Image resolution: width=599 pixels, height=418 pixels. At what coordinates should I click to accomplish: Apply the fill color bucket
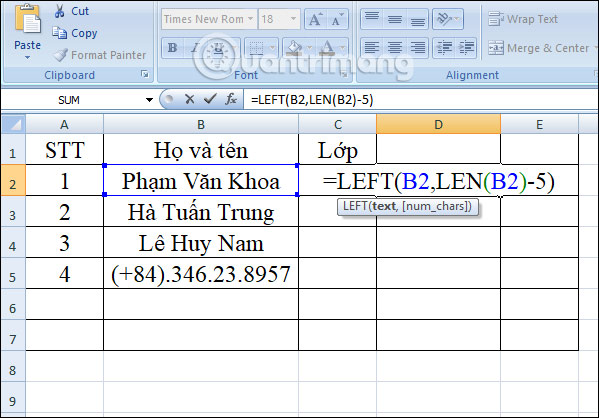coord(294,48)
